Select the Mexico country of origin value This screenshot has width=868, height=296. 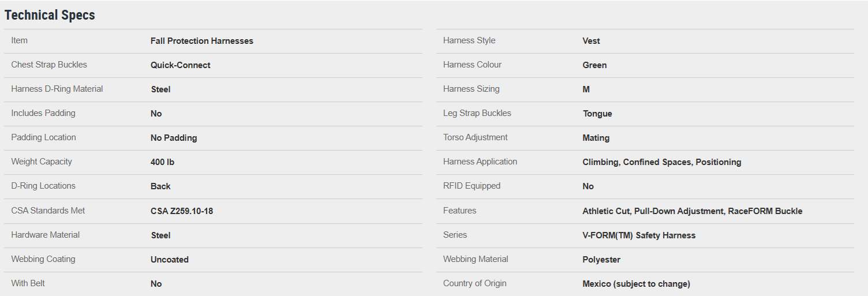[x=636, y=284]
